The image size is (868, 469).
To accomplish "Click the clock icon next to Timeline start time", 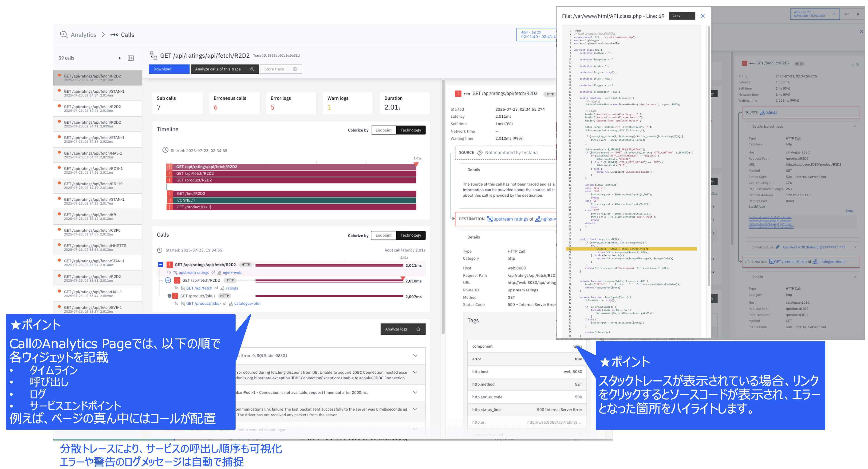I will [165, 150].
